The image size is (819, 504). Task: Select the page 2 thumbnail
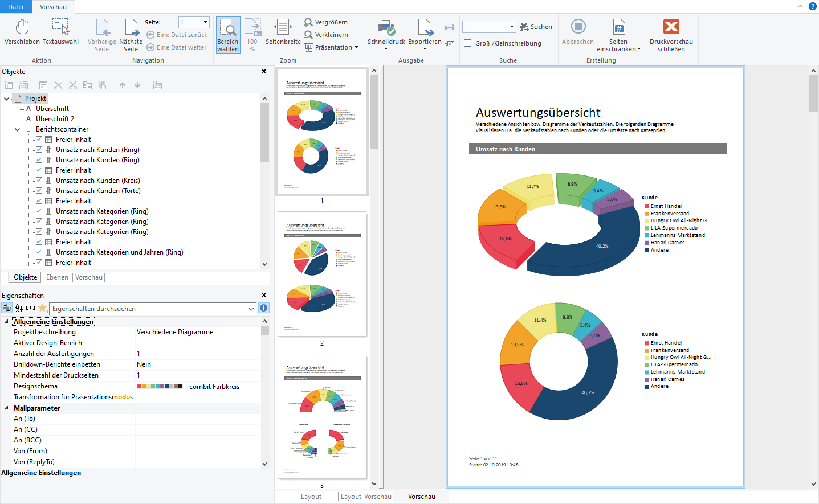point(322,274)
